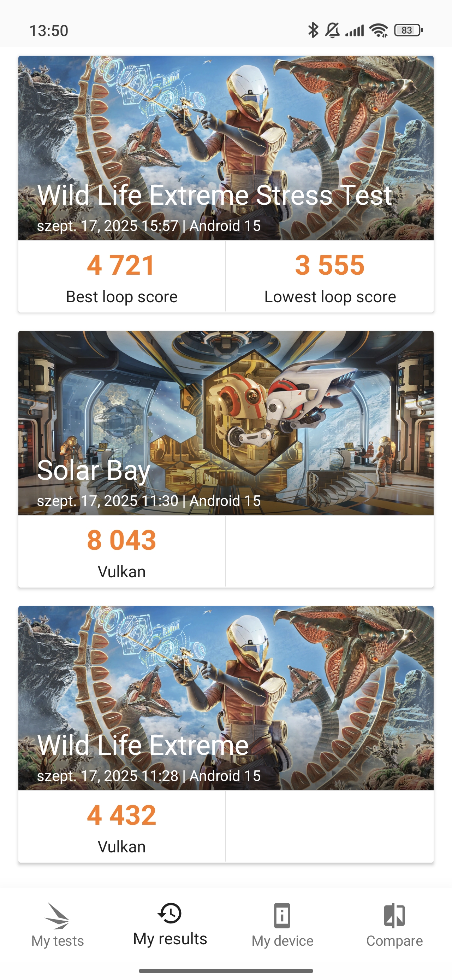Image resolution: width=452 pixels, height=980 pixels.
Task: Tap the 3 555 lowest loop score
Action: point(329,265)
